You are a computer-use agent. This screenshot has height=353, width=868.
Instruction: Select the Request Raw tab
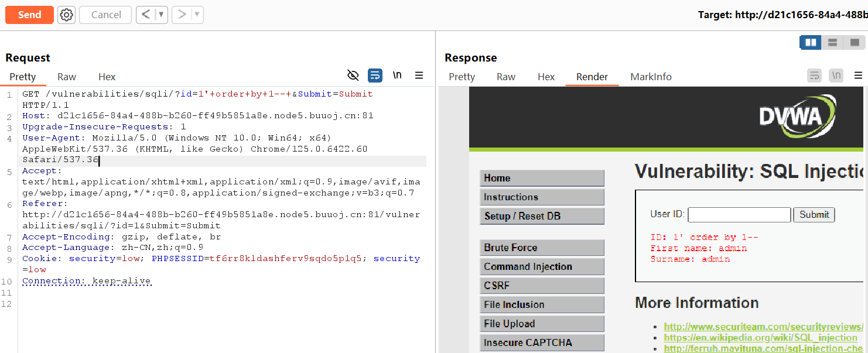click(x=67, y=77)
